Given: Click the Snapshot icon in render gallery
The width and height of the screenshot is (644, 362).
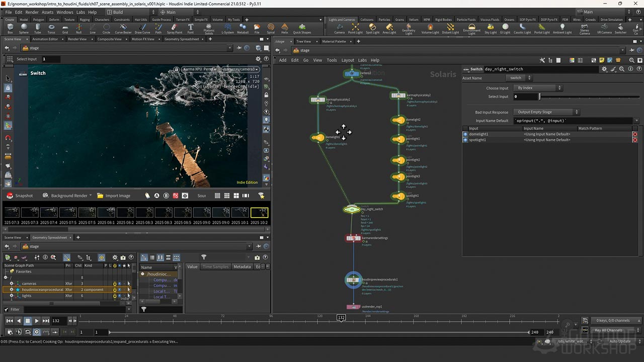Looking at the screenshot, I should coord(9,196).
